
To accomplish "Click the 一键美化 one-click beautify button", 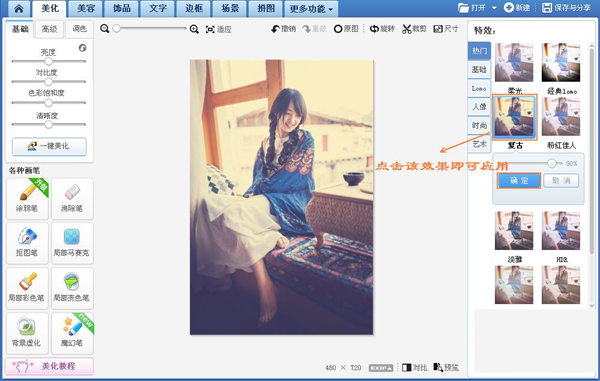I will click(49, 146).
